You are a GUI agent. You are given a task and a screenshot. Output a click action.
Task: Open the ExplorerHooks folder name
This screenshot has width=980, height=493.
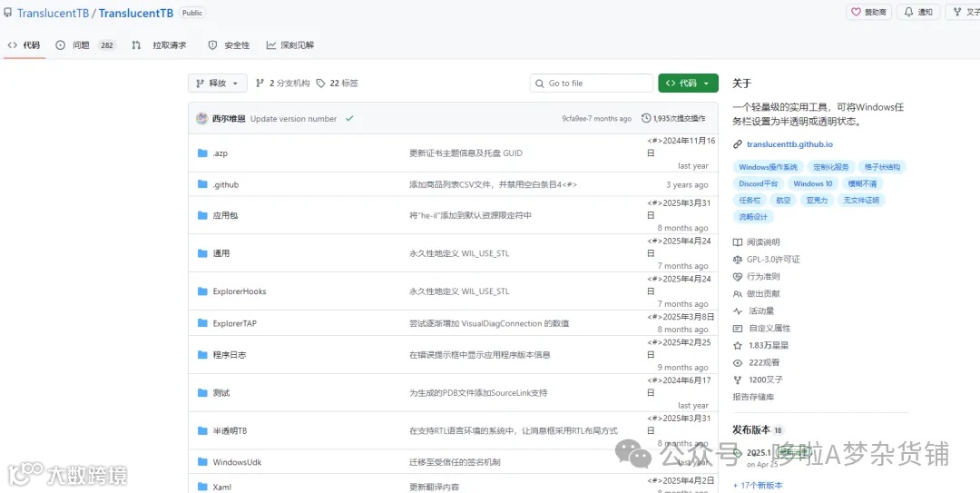pyautogui.click(x=240, y=291)
